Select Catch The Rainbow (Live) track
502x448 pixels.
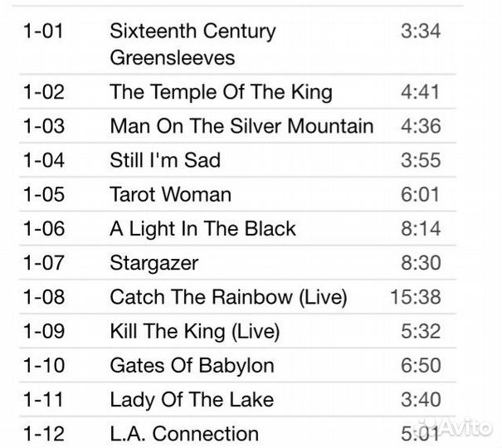click(x=228, y=297)
